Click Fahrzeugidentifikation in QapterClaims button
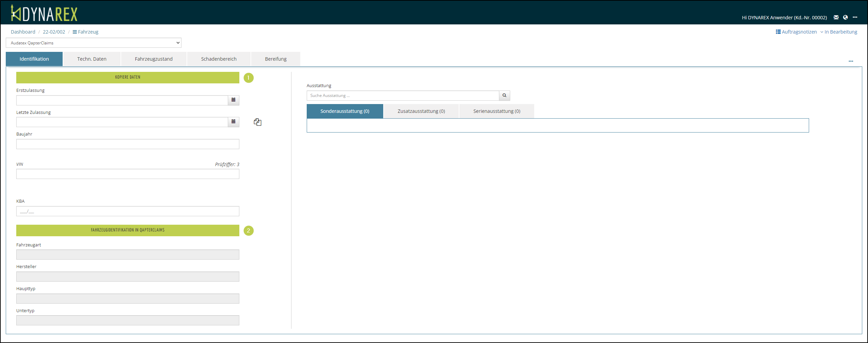The image size is (868, 343). (128, 230)
